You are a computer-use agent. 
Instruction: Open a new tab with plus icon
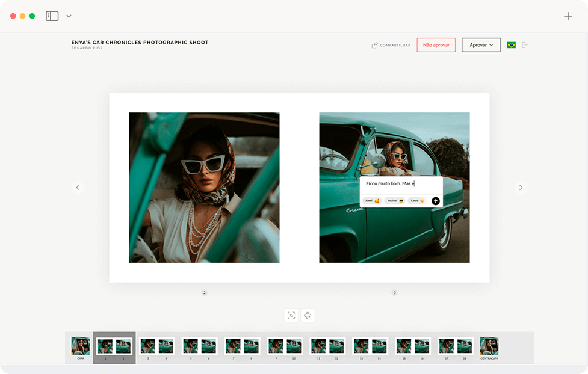[568, 16]
